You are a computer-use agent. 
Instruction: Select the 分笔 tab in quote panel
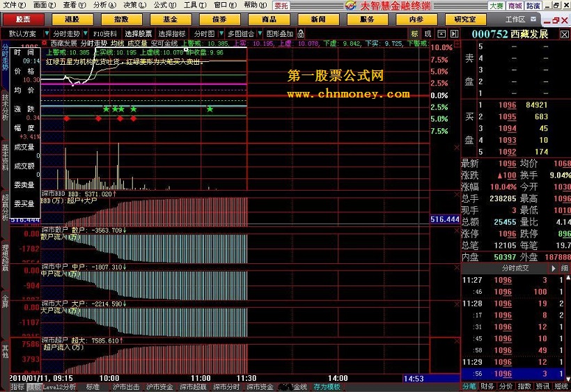469,386
